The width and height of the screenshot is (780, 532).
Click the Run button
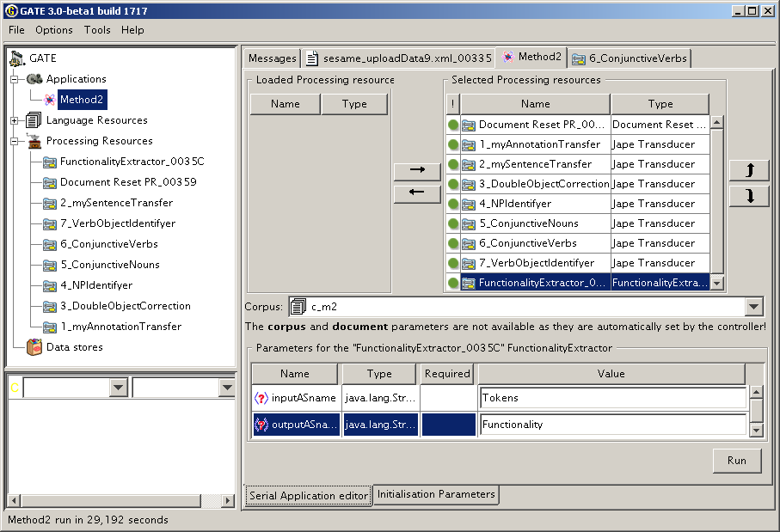(737, 461)
